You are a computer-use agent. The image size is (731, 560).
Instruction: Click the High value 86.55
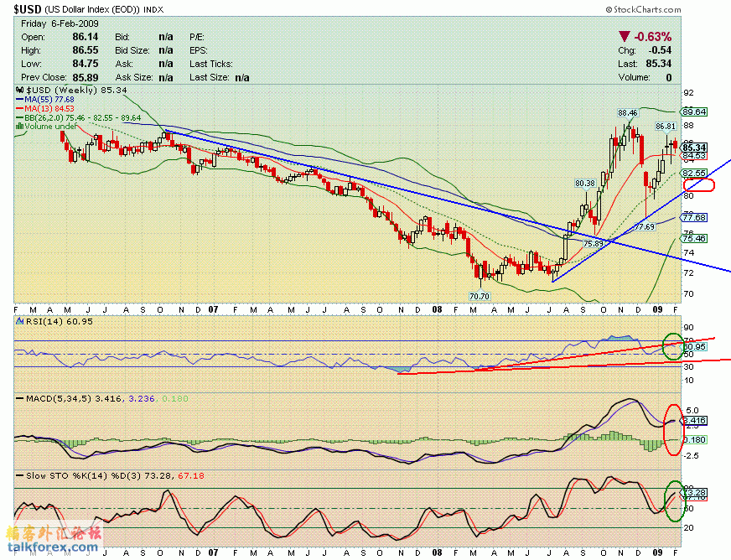click(x=86, y=50)
